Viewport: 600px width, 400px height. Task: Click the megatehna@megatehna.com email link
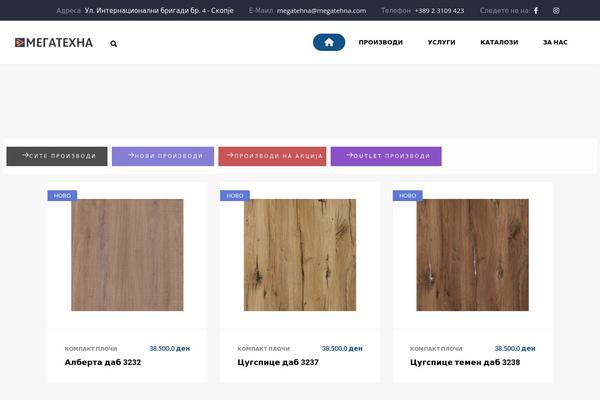321,11
